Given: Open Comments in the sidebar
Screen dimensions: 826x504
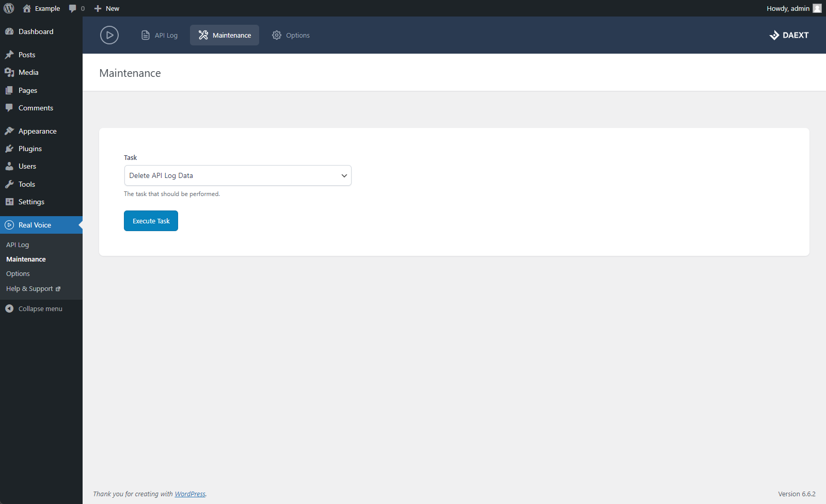Looking at the screenshot, I should [x=41, y=108].
